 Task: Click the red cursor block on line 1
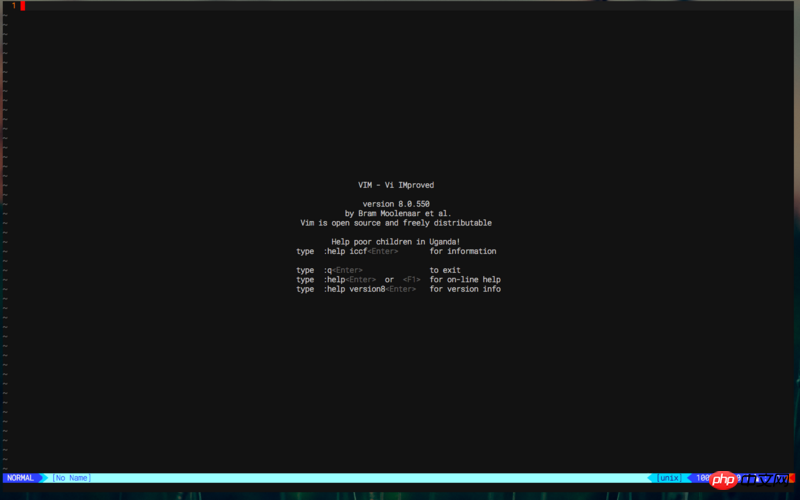point(22,6)
